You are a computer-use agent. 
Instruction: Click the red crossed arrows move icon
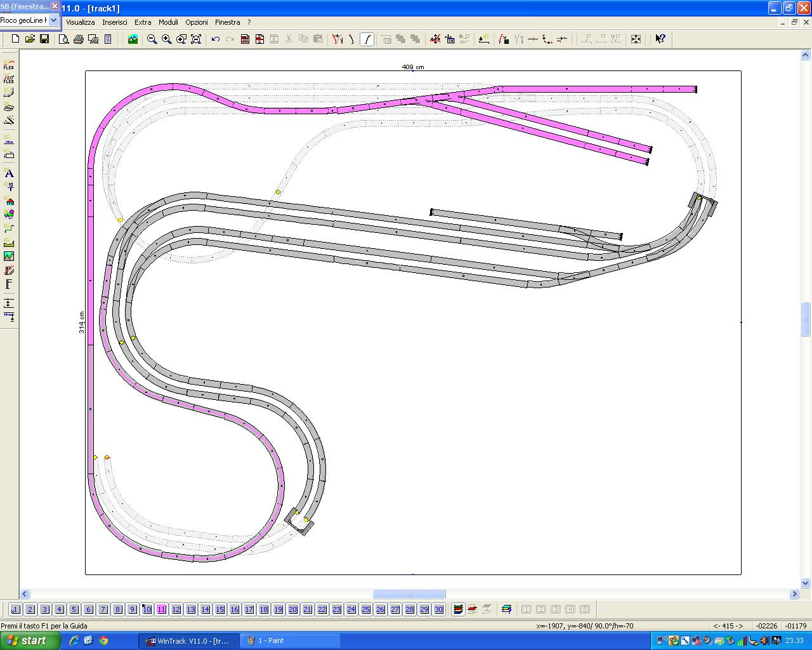point(435,39)
